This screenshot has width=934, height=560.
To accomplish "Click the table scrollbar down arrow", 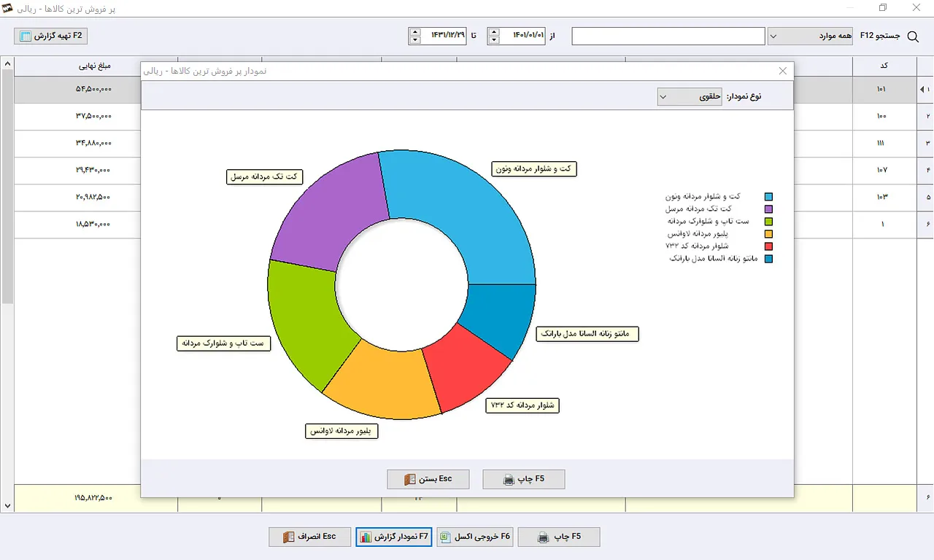I will pos(7,505).
